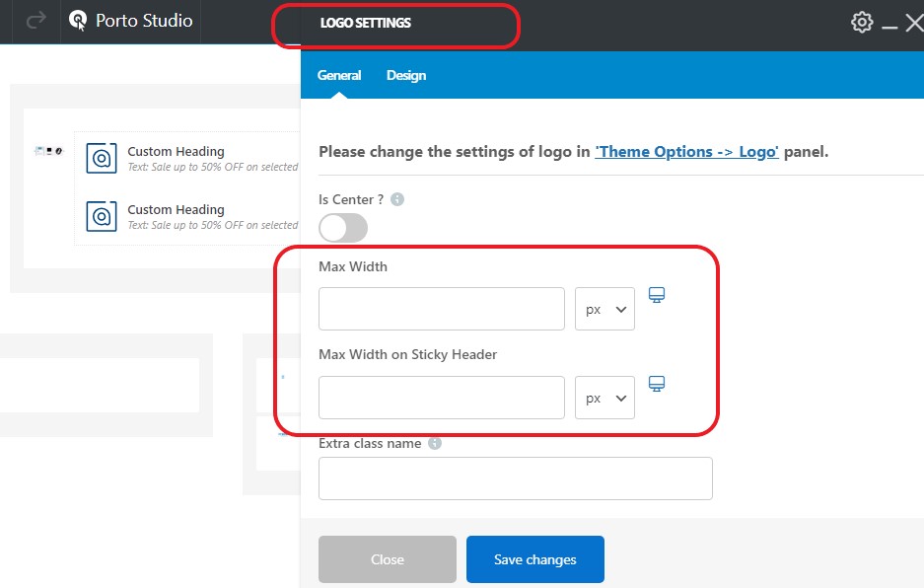Screen dimensions: 924x588
Task: Follow the 'Theme Options -> Logo' link
Action: (687, 152)
